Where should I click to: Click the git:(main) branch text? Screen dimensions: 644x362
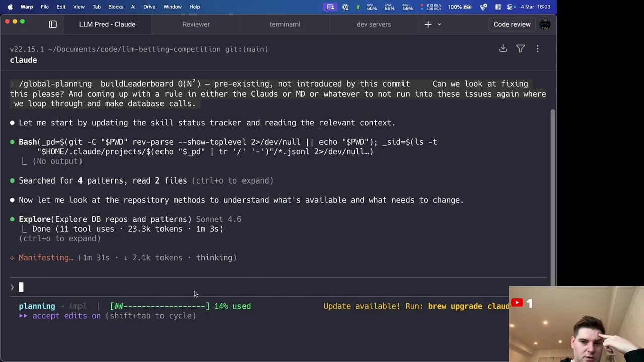pyautogui.click(x=247, y=49)
